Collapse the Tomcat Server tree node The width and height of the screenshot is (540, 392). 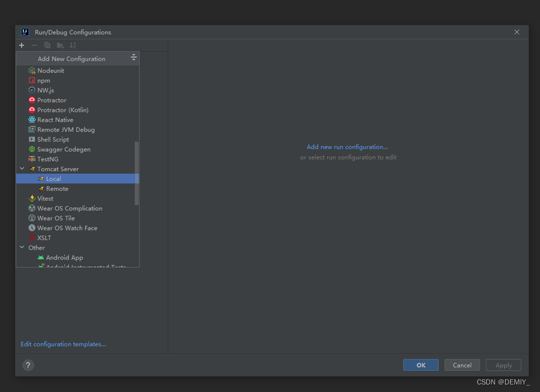[x=22, y=169]
